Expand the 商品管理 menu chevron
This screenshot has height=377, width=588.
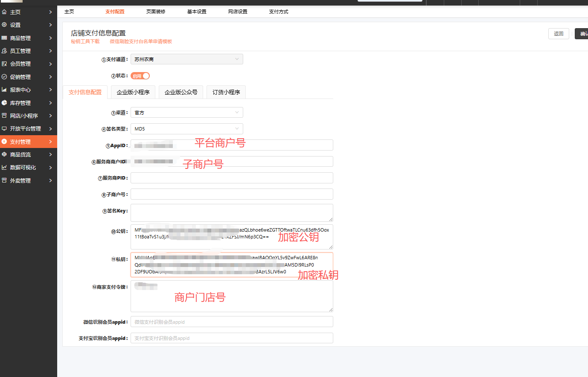point(50,38)
